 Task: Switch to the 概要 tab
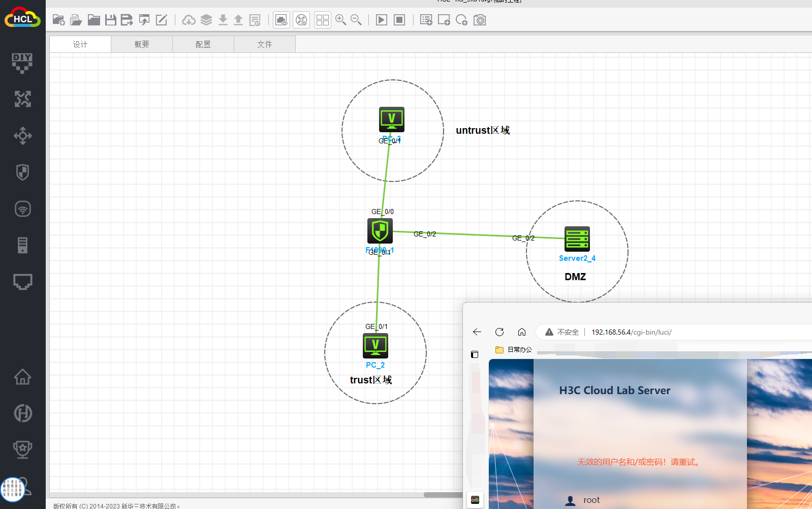(x=142, y=44)
